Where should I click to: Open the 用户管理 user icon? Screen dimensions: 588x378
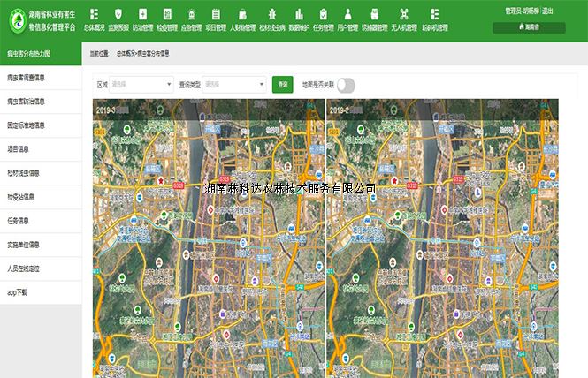[x=347, y=13]
